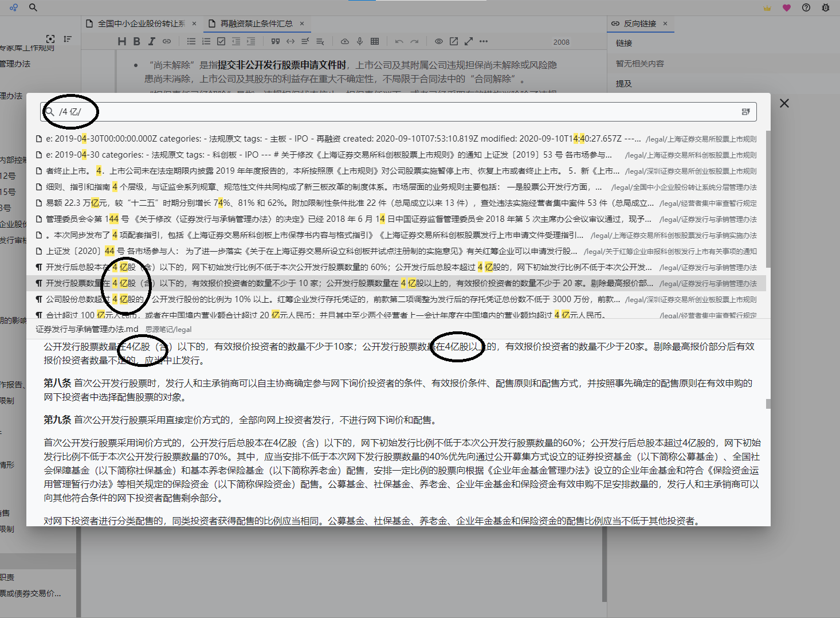Viewport: 840px width, 618px height.
Task: Upload a file via cloud icon
Action: click(x=345, y=41)
